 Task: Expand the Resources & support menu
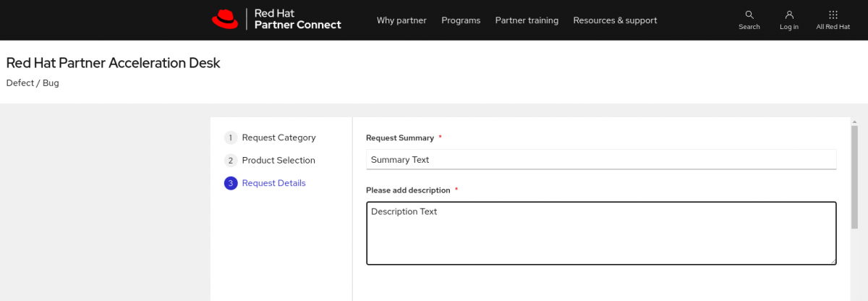point(615,20)
